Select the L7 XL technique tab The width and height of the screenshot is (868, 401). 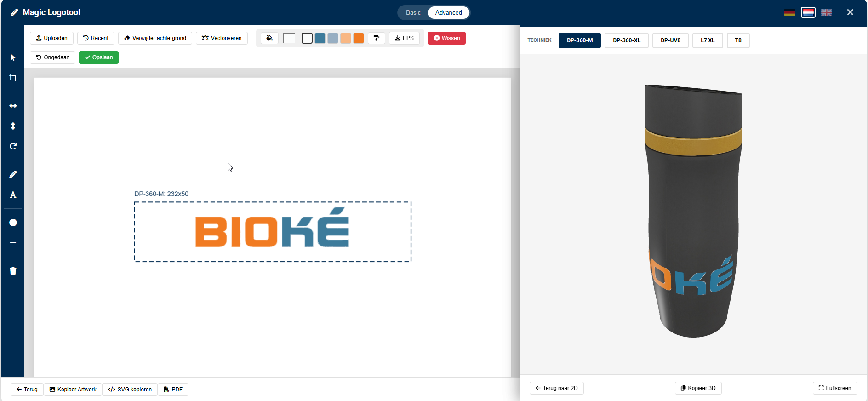707,40
